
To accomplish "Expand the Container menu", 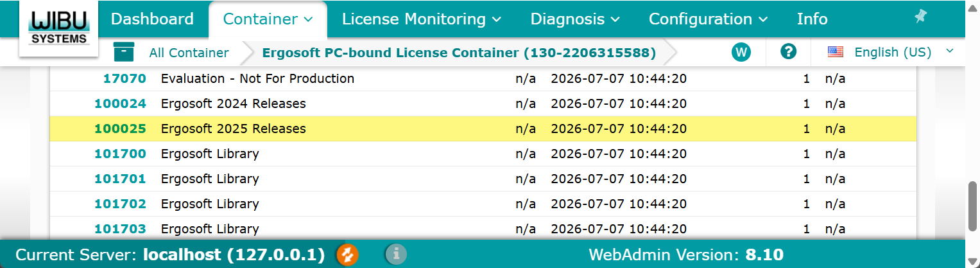I will (268, 19).
